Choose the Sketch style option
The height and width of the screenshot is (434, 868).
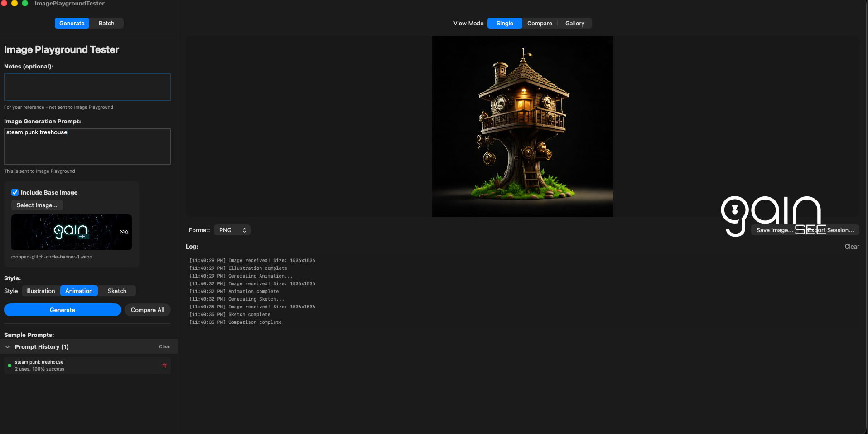tap(117, 291)
